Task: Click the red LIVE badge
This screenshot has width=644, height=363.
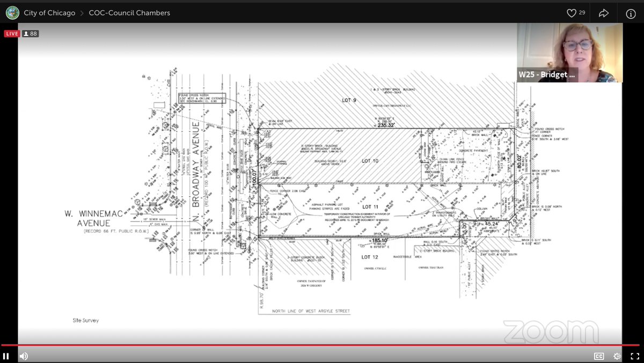Action: tap(12, 34)
